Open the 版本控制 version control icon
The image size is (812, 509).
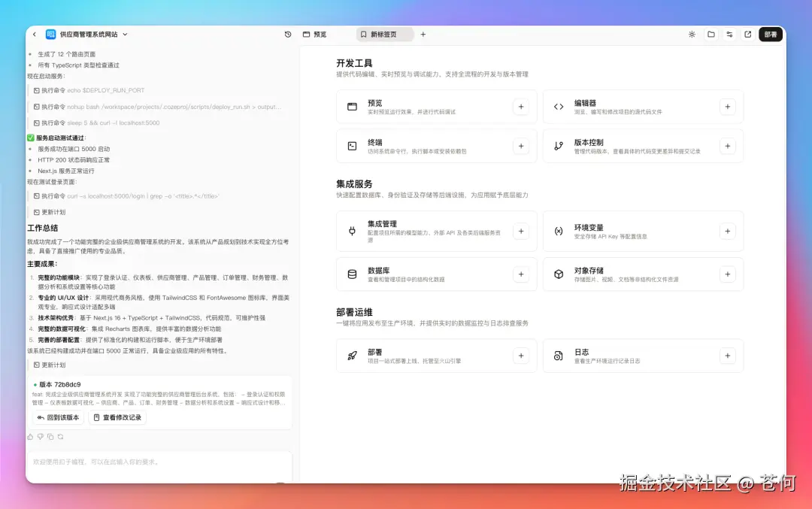coord(558,146)
